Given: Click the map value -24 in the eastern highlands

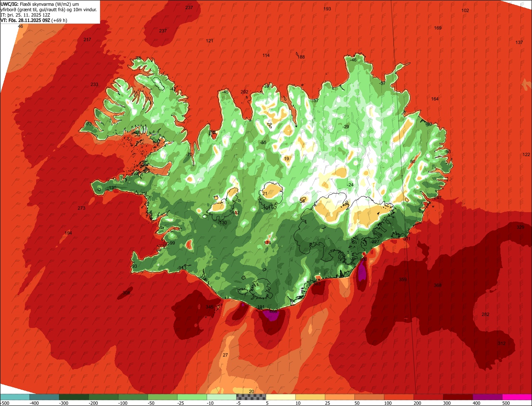Looking at the screenshot, I should click(350, 185).
